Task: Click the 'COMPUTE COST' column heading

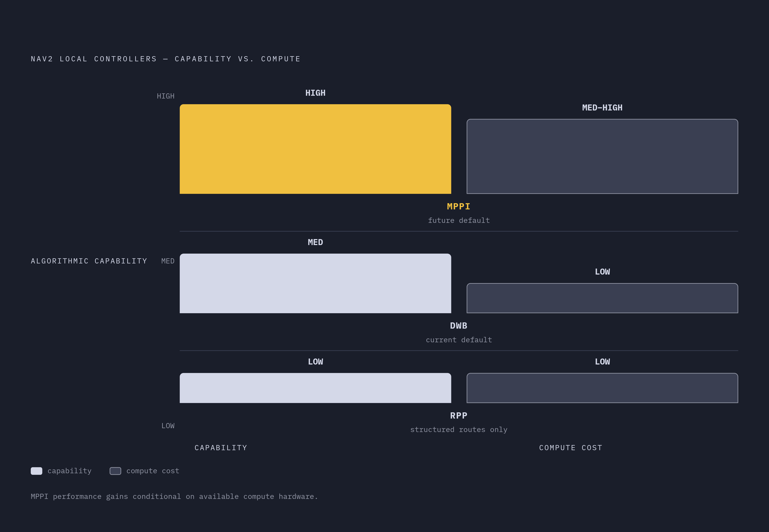Action: [571, 448]
